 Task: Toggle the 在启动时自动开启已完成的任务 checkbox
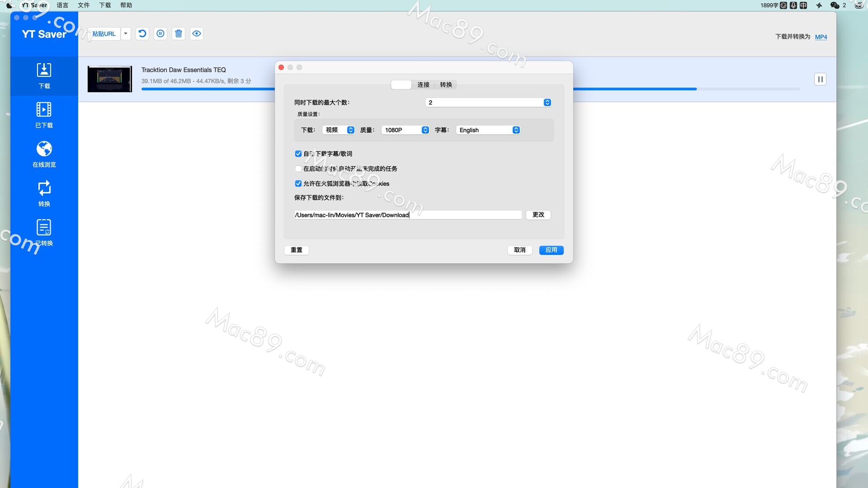coord(298,169)
